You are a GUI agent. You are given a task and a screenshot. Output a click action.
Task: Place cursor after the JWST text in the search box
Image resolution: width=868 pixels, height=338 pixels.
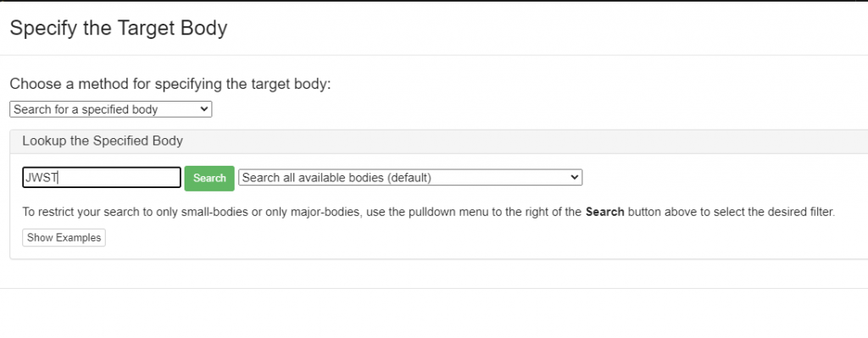click(59, 178)
